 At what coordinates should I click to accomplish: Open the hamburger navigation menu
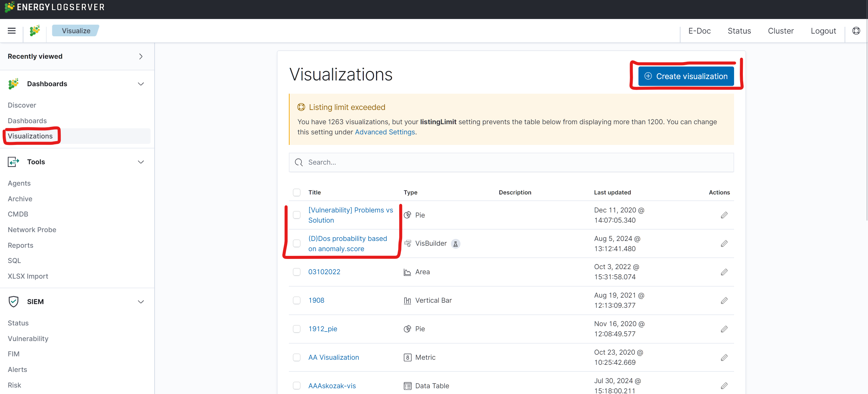click(x=12, y=31)
